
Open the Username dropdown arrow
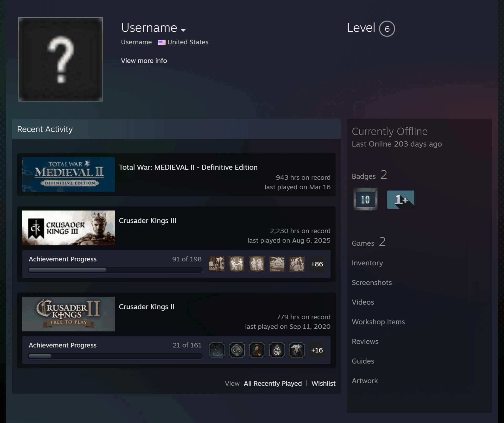click(x=183, y=30)
